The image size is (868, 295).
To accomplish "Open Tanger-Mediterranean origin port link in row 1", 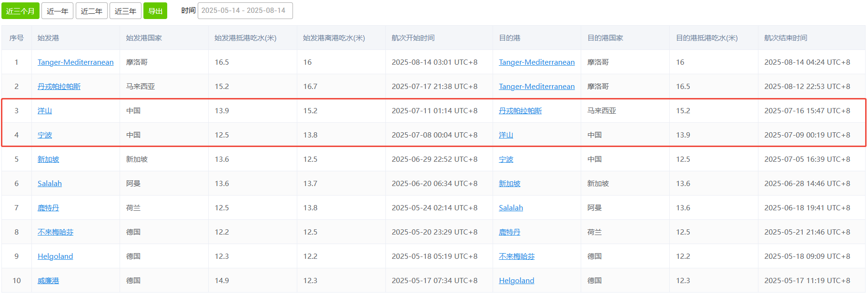I will [75, 62].
